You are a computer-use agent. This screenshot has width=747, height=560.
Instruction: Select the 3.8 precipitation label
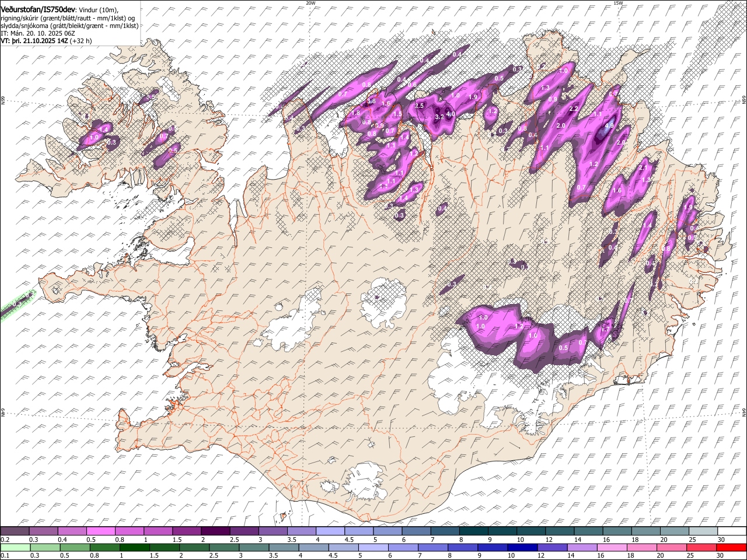[371, 101]
